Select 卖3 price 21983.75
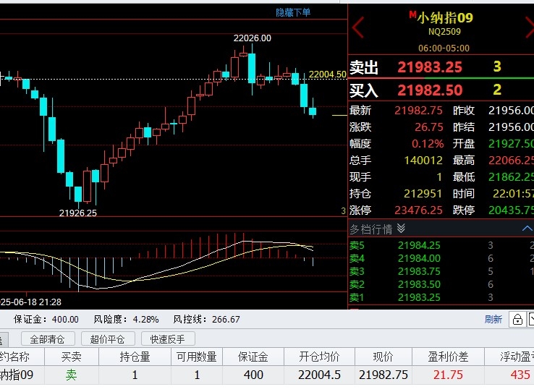Screen dimensions: 534x392 pyautogui.click(x=419, y=271)
